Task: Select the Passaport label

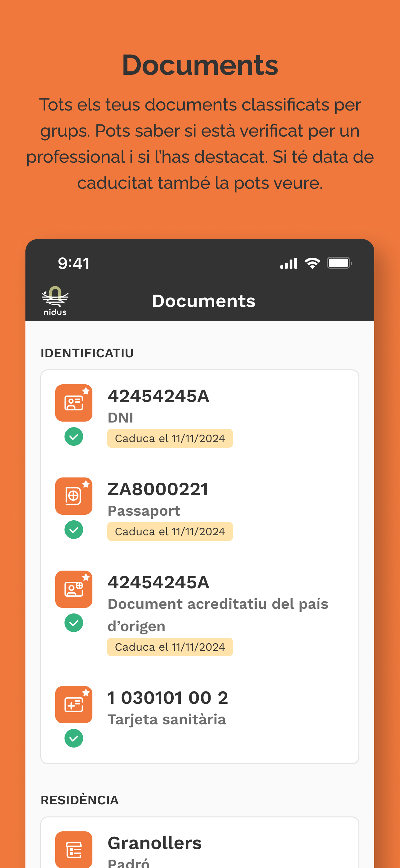Action: (x=144, y=511)
